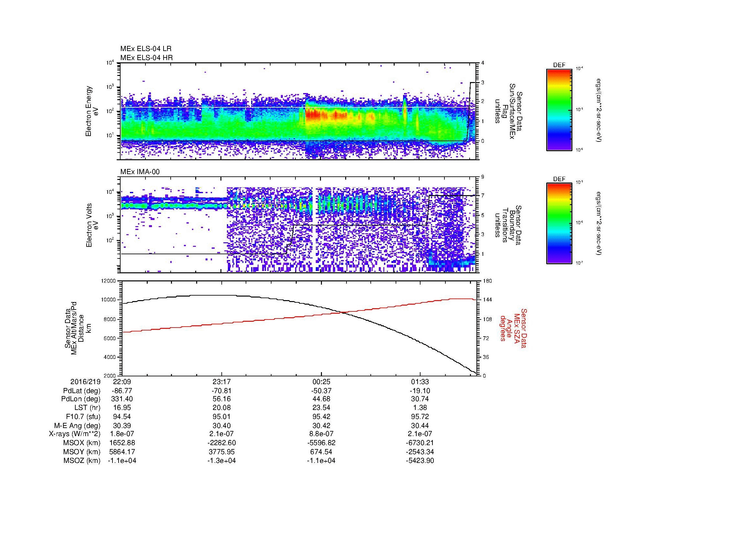Screen dimensions: 756x534
Task: Click the 'Boundary Transitions' axis label
Action: pyautogui.click(x=507, y=225)
